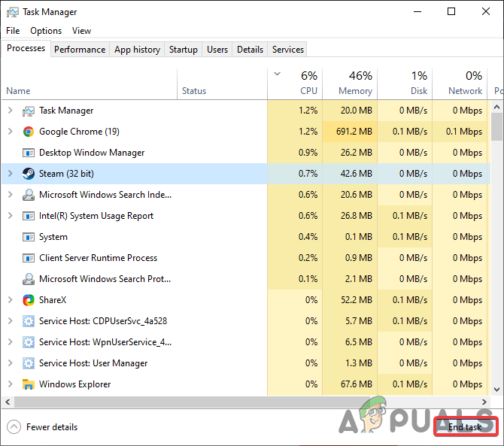
Task: Select the Desktop Window Manager process name
Action: click(x=92, y=153)
